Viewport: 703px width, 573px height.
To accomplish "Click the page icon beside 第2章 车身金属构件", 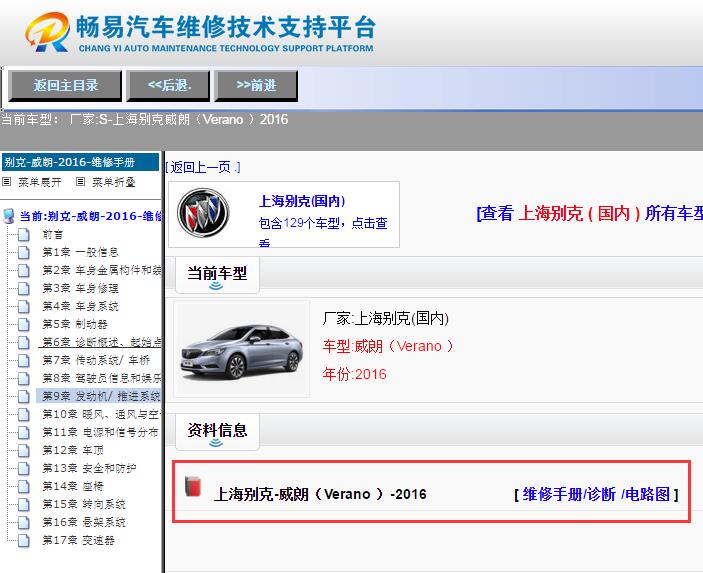I will coord(24,270).
